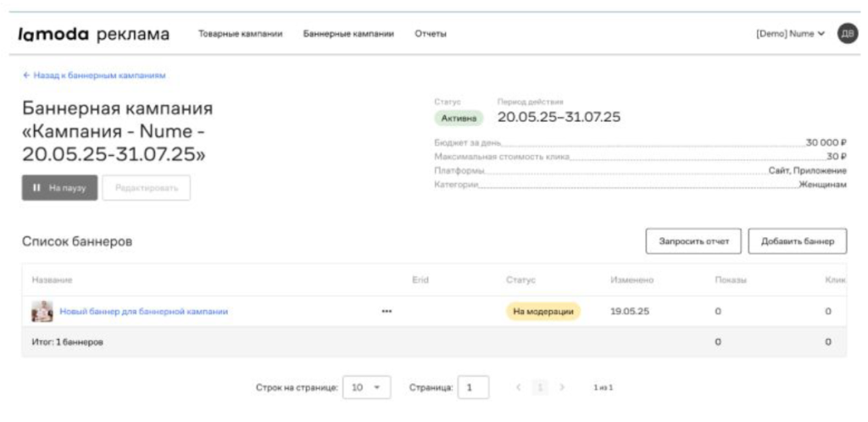Go to next page arrow in pagination
Screen dimensions: 868x422
click(561, 387)
